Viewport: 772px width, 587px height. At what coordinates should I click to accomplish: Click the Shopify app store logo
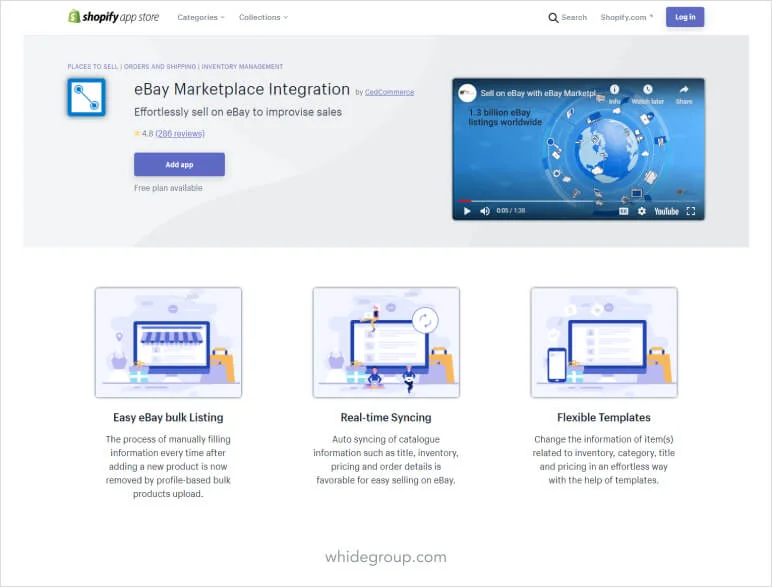(113, 17)
